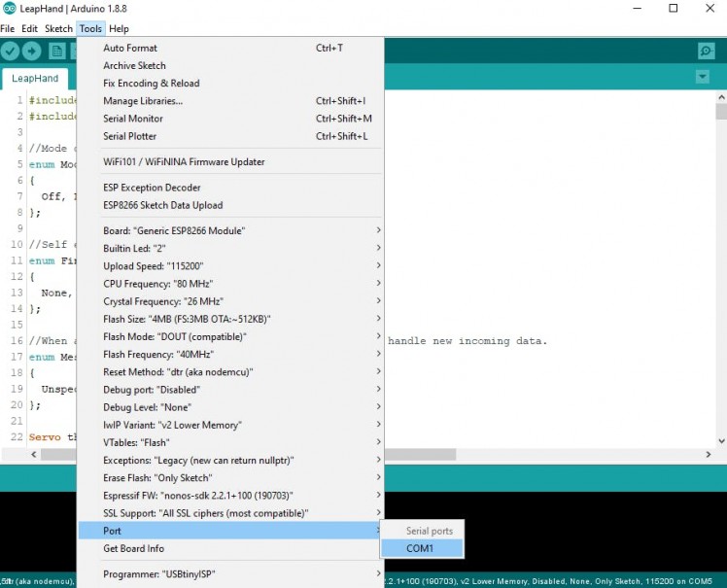Run ESP Exception Decoder

coord(230,188)
